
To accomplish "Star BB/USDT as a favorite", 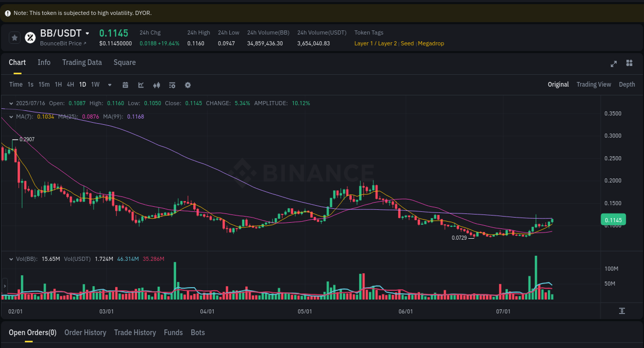I will [14, 38].
